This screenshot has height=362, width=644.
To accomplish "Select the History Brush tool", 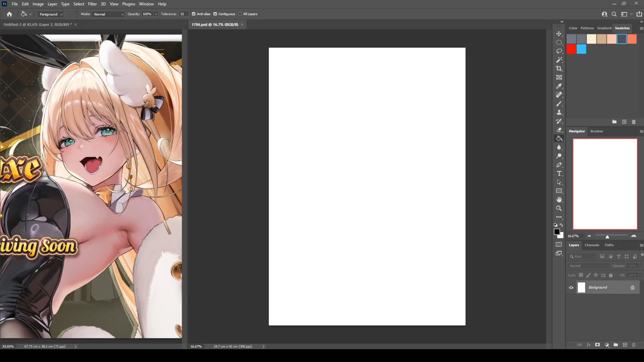I will 559,121.
